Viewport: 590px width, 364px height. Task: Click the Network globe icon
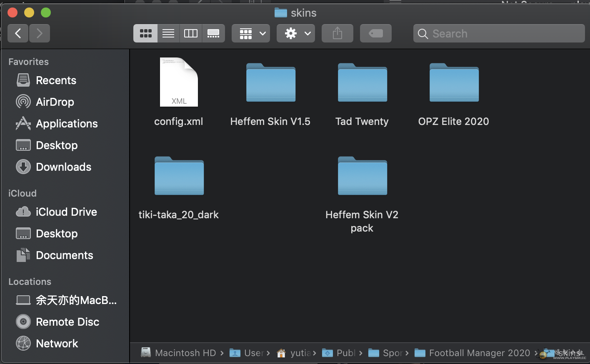[23, 343]
